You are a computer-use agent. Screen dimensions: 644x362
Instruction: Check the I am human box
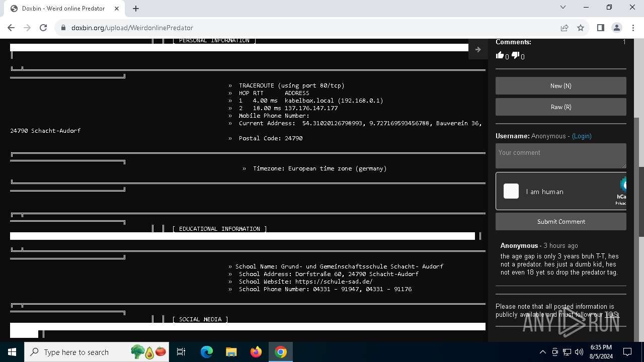(511, 191)
